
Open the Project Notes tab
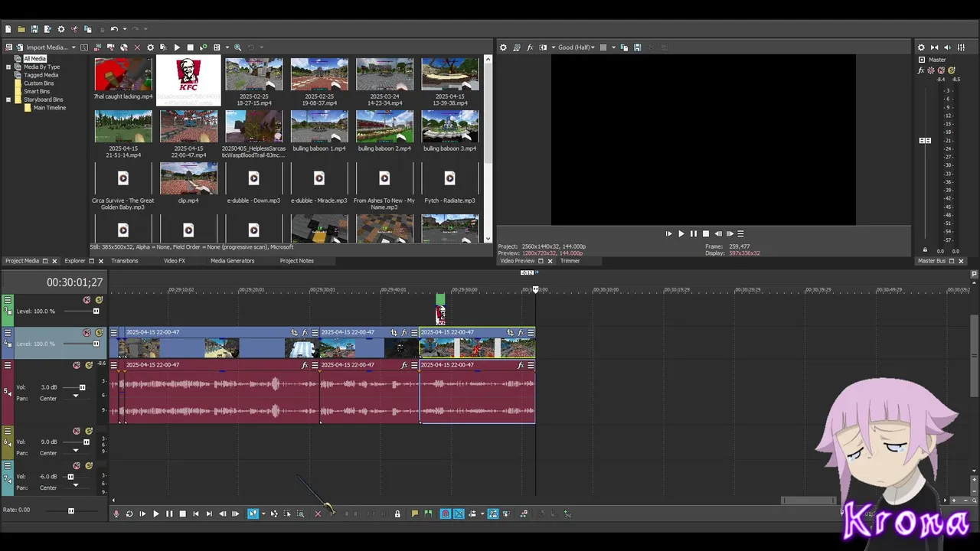[297, 261]
